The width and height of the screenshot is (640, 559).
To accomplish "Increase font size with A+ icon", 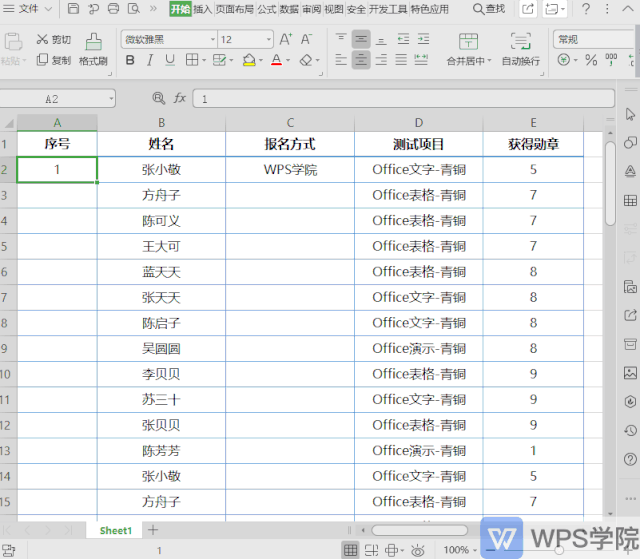I will (x=286, y=39).
